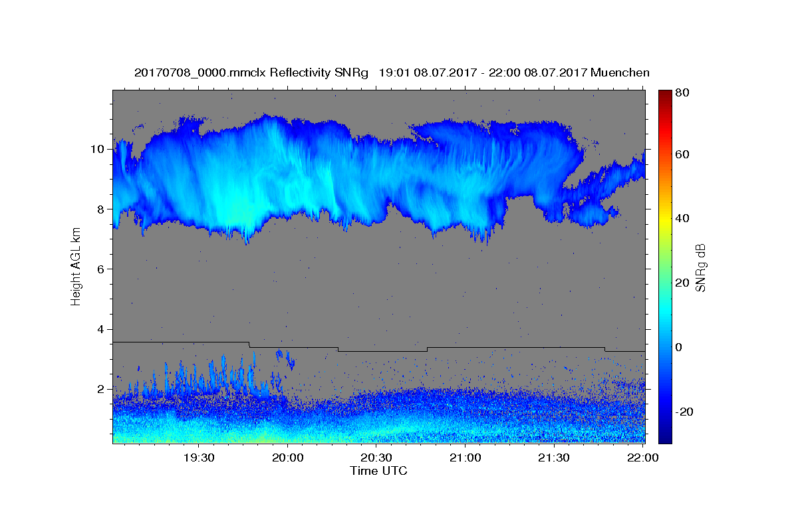Click the yellow region of the colorbar
The height and width of the screenshot is (532, 798).
click(x=664, y=218)
